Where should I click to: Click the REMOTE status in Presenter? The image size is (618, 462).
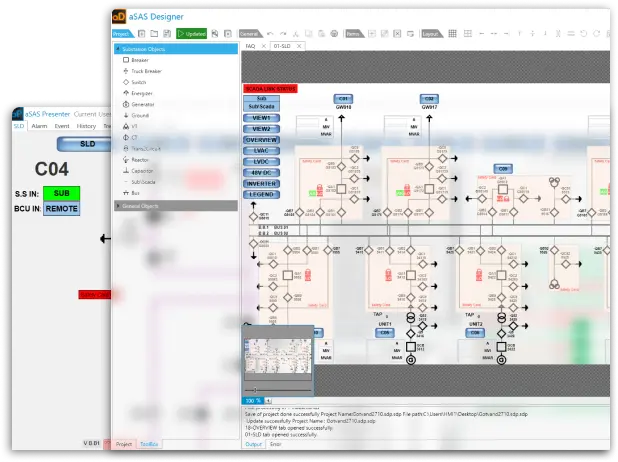point(61,209)
